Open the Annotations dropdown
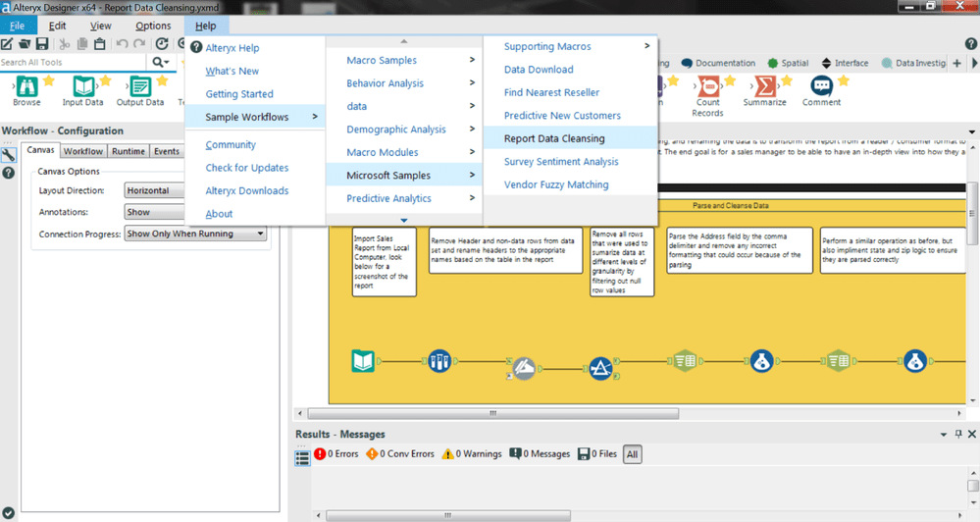The width and height of the screenshot is (980, 522). pyautogui.click(x=154, y=212)
